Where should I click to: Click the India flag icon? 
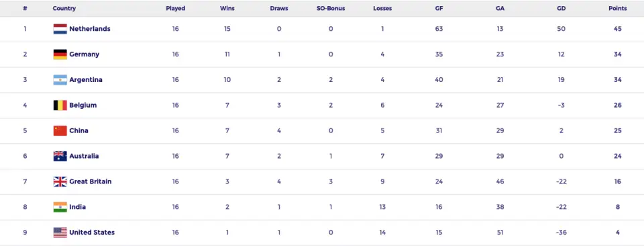(60, 207)
